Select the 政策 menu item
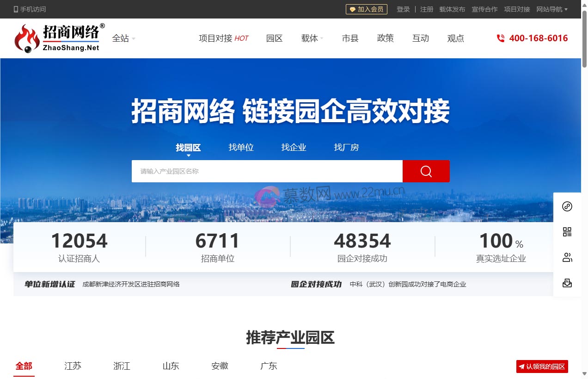The width and height of the screenshot is (588, 379). tap(386, 38)
